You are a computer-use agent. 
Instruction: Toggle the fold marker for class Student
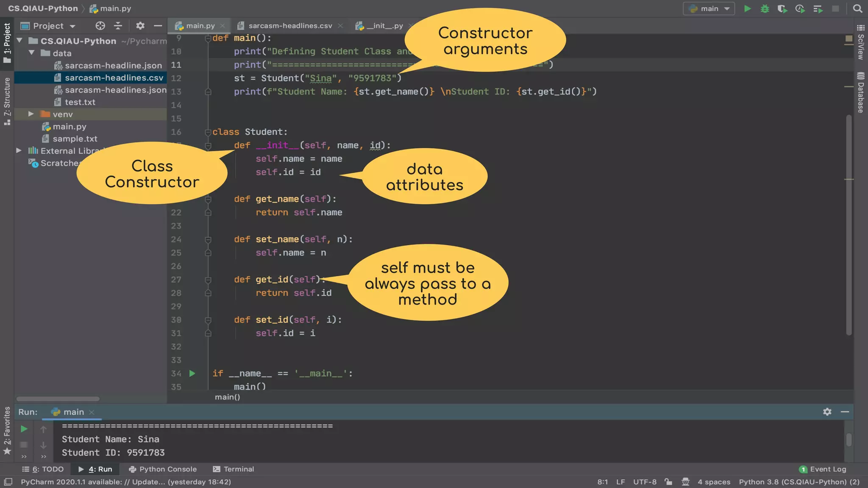(208, 132)
